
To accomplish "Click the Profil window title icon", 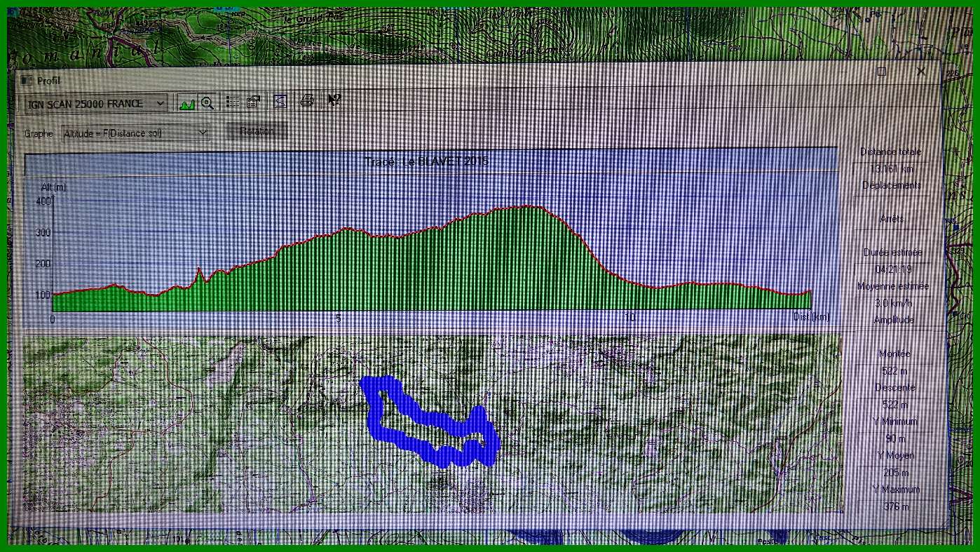I will coord(27,81).
